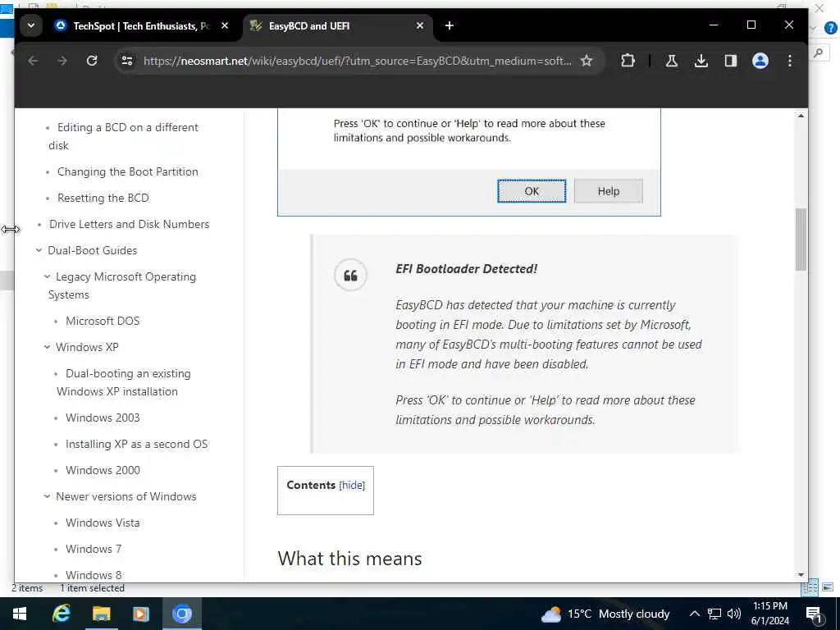Click the Explorer window help question icon
Viewport: 840px width, 630px height.
tap(830, 29)
